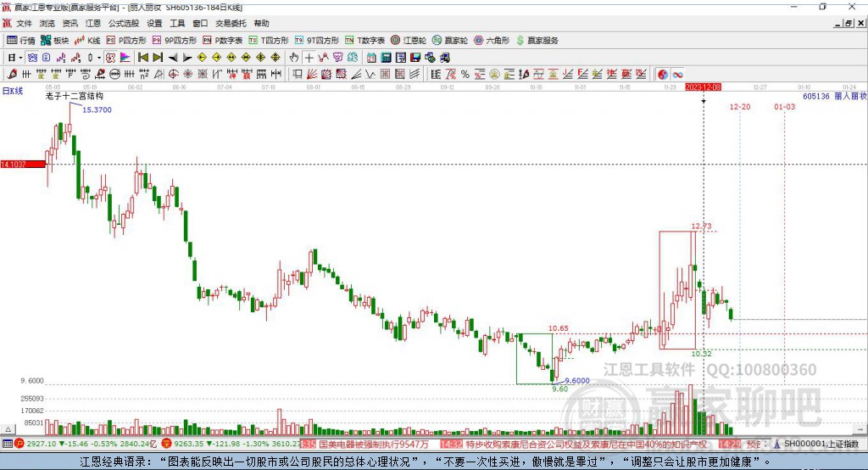The image size is (868, 470).
Task: Click the 10.65 price annotation
Action: [558, 328]
